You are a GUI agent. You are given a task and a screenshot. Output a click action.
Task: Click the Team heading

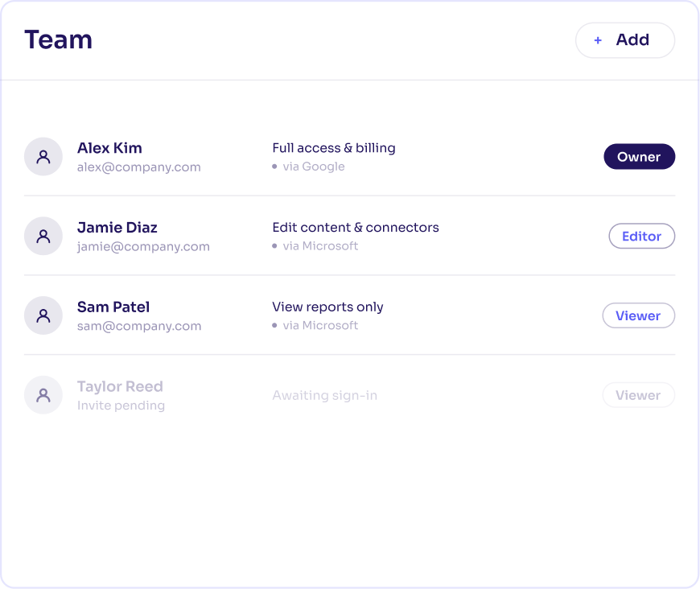click(59, 39)
